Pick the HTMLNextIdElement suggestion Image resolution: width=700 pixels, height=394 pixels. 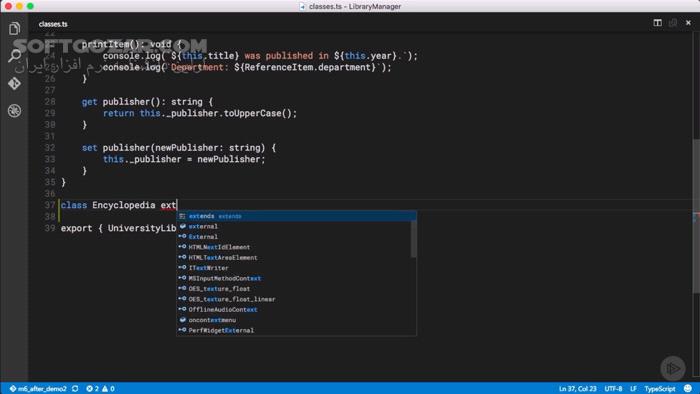pyautogui.click(x=293, y=247)
